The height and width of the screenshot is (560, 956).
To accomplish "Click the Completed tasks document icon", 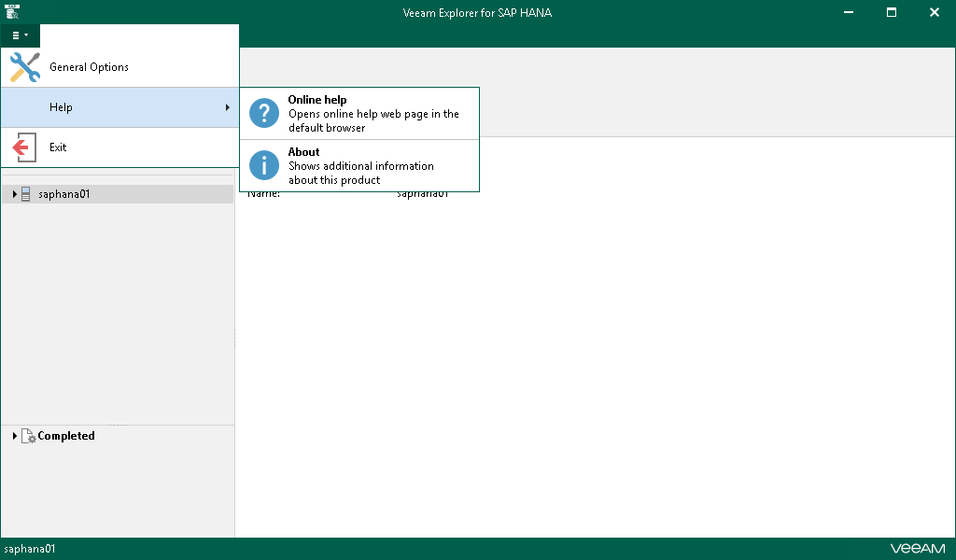I will pos(29,436).
